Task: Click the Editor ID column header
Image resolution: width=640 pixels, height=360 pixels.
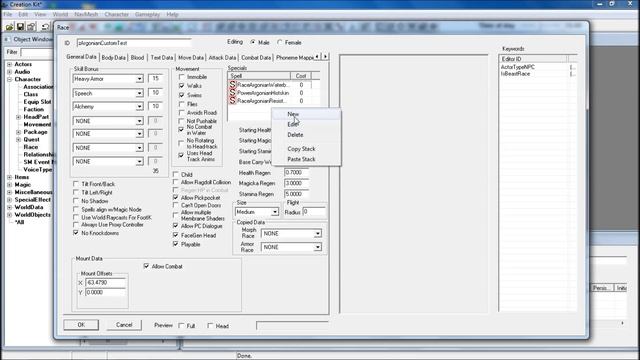Action: coord(533,59)
